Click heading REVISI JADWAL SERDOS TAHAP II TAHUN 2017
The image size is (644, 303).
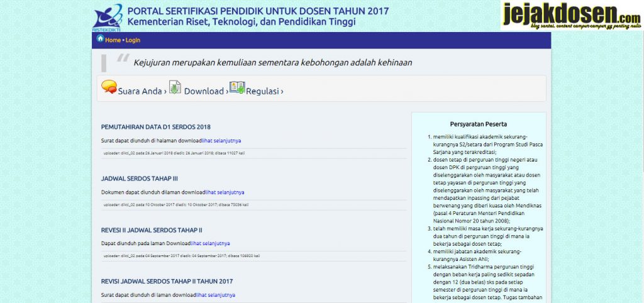click(x=167, y=281)
